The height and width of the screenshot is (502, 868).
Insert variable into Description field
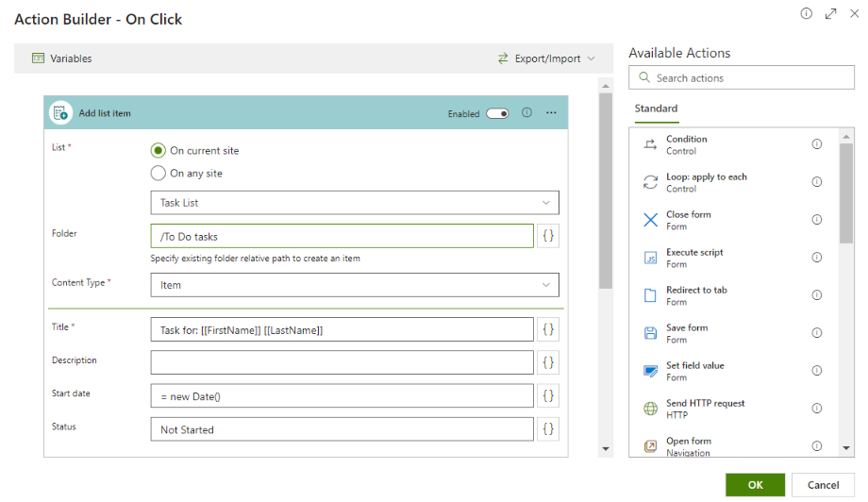pos(548,362)
